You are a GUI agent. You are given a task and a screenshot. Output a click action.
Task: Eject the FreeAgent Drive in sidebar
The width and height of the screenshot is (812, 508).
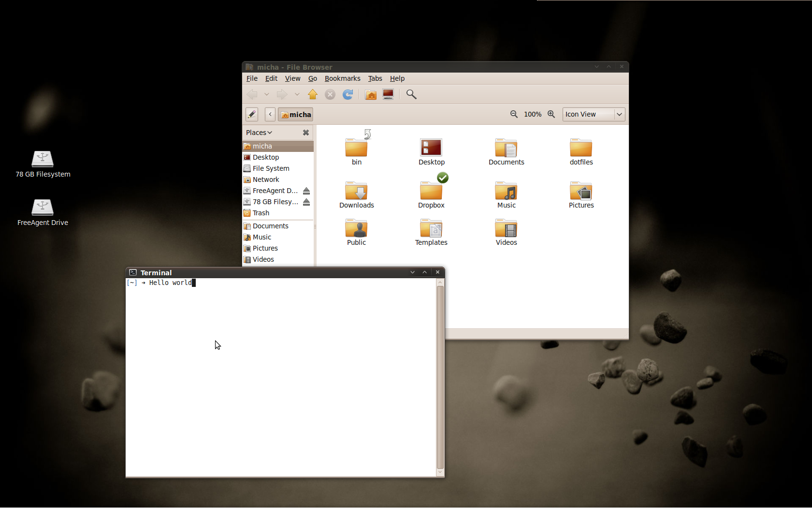(x=306, y=191)
